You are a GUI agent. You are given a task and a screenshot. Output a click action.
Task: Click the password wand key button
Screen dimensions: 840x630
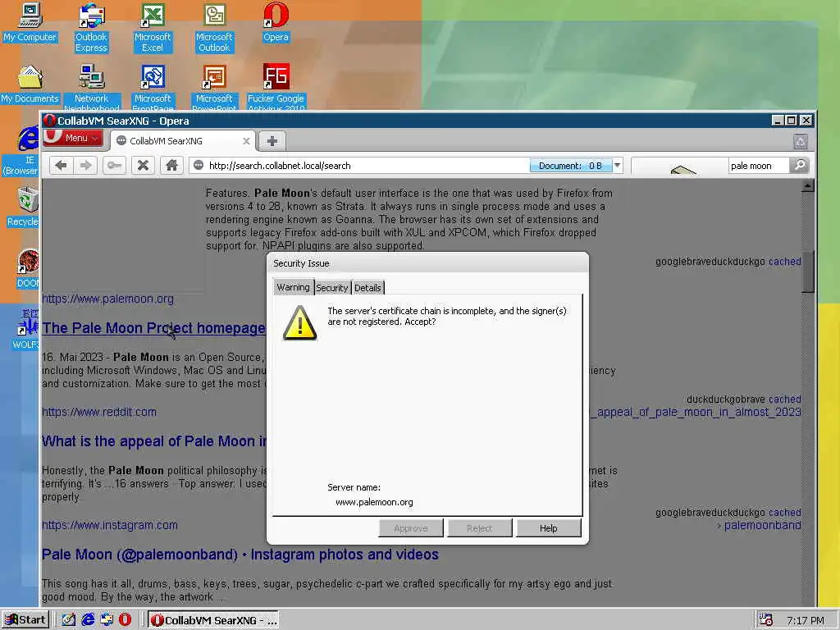point(114,166)
